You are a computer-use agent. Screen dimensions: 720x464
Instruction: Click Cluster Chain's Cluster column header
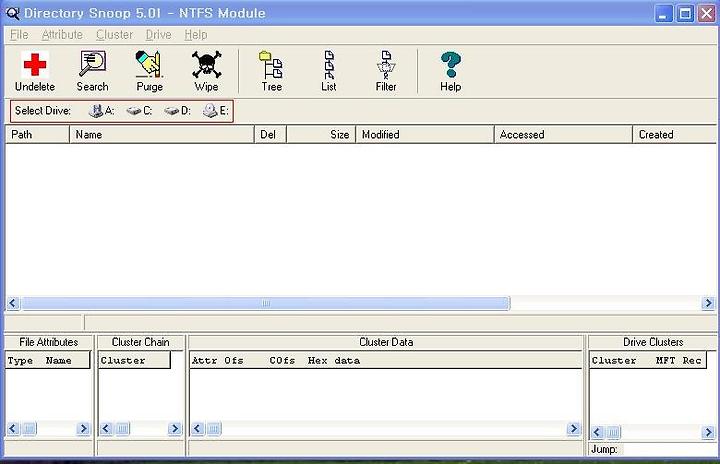click(x=134, y=361)
